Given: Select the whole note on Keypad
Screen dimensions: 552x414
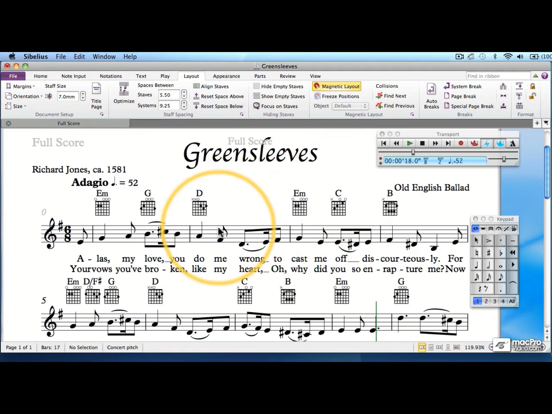Looking at the screenshot, I should (x=501, y=265).
